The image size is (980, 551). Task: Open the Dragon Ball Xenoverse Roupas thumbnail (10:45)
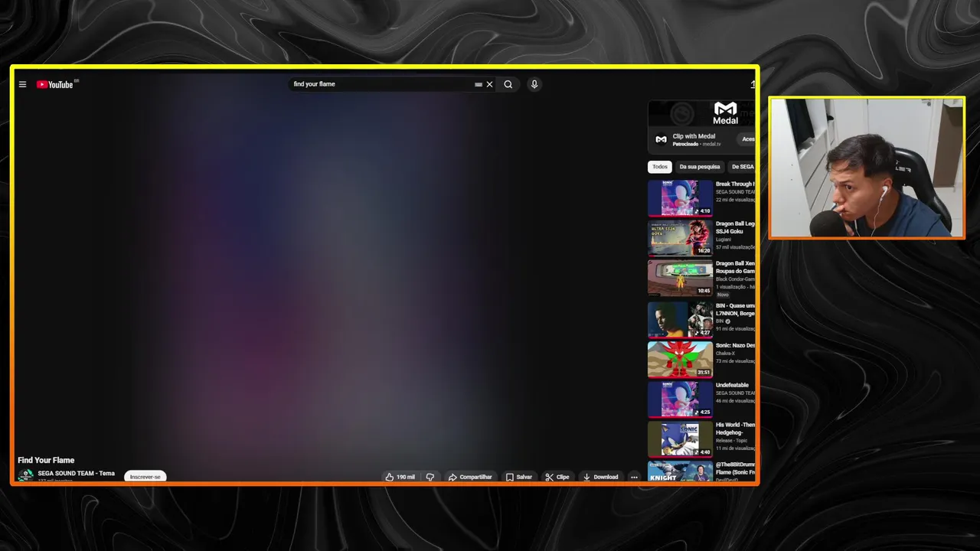[x=680, y=277]
